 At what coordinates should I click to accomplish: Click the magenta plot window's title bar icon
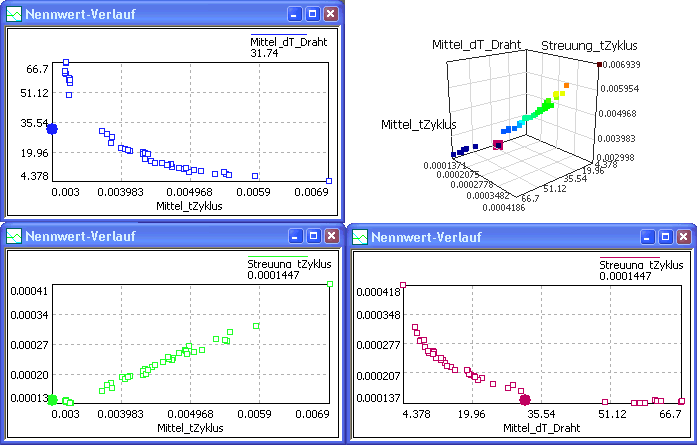tap(360, 237)
